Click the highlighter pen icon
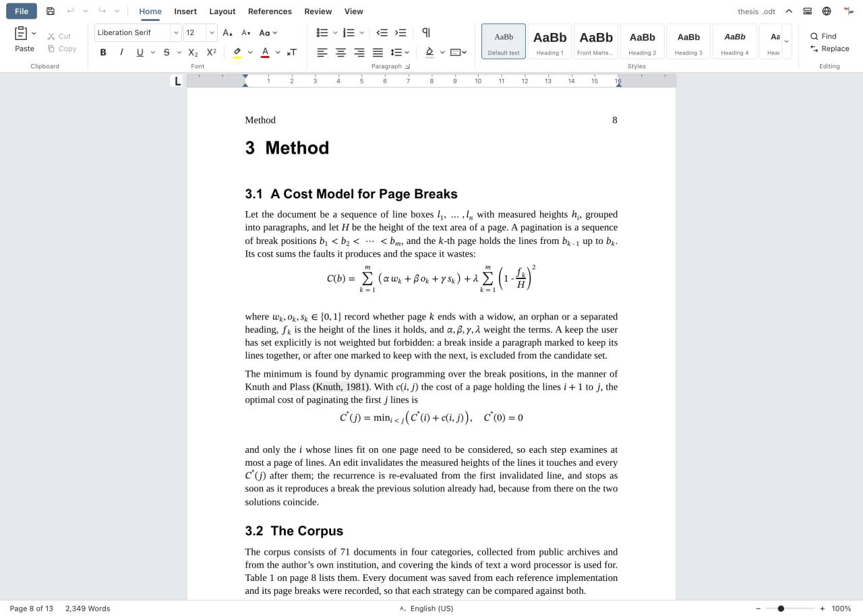The image size is (863, 616). 237,51
